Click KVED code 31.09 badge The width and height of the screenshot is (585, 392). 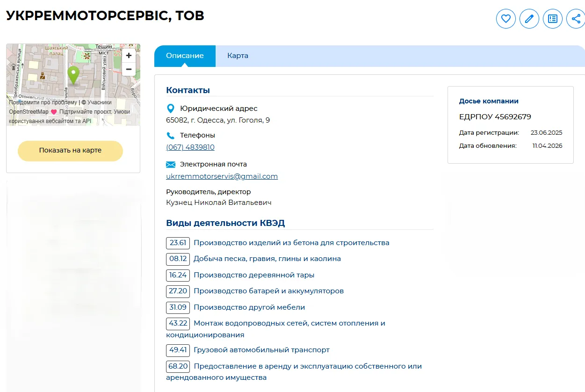tap(178, 307)
